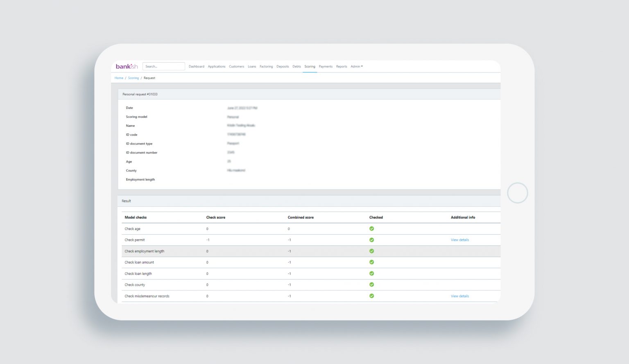Go to Home via the breadcrumb
This screenshot has height=364, width=629.
click(x=119, y=78)
